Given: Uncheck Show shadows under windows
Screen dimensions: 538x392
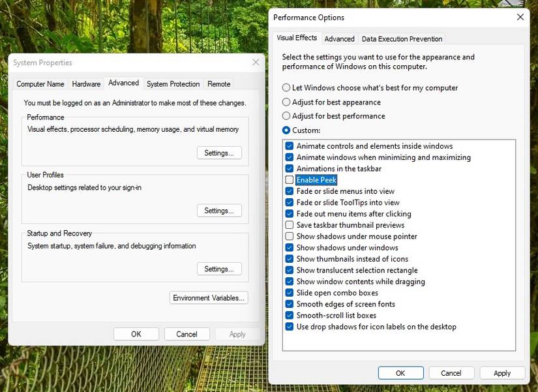Looking at the screenshot, I should [290, 247].
